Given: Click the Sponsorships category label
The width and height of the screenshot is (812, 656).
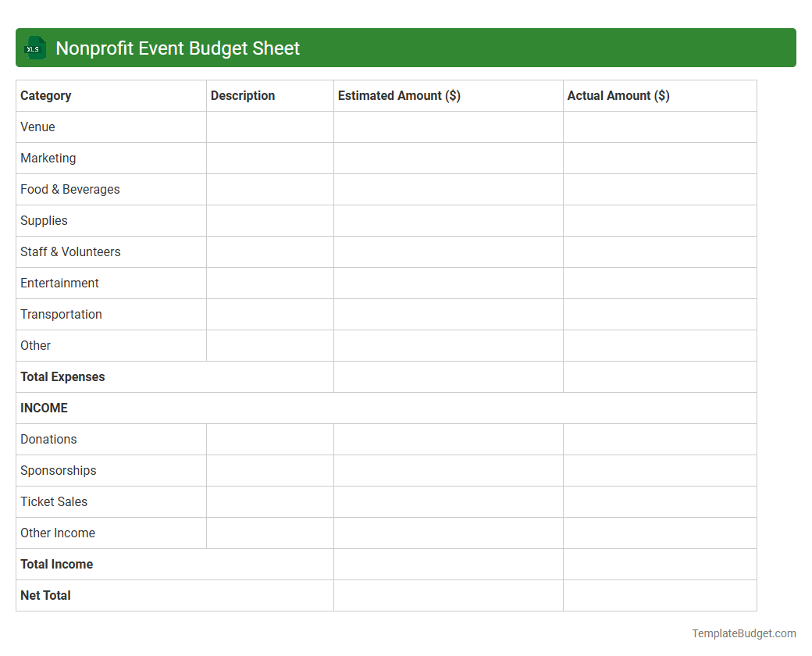Looking at the screenshot, I should click(58, 470).
